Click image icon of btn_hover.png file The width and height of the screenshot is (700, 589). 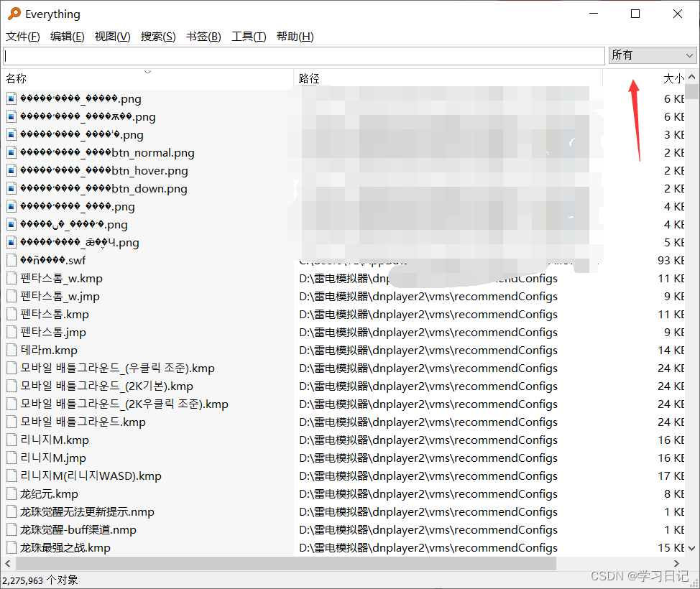point(11,170)
